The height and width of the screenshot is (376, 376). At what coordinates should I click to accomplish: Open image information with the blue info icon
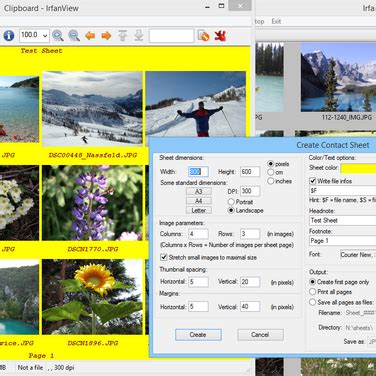[x=9, y=35]
